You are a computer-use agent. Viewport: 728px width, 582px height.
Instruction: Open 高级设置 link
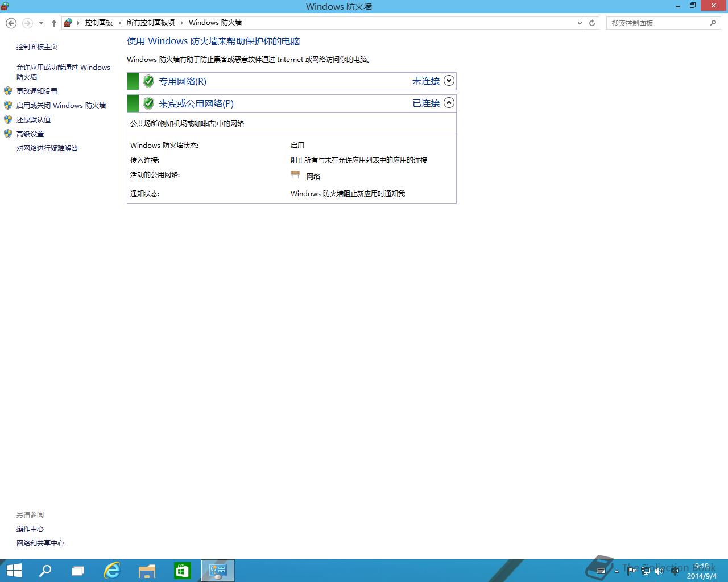(x=30, y=134)
